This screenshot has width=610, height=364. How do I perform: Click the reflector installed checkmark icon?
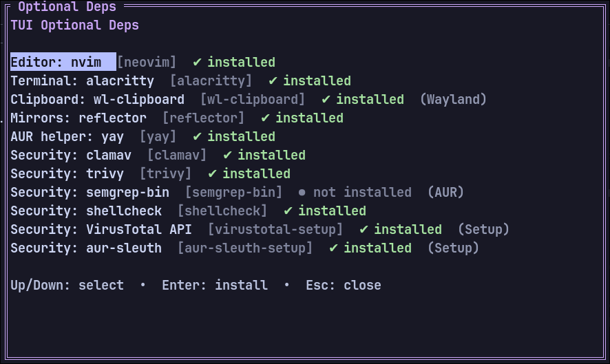click(x=265, y=118)
